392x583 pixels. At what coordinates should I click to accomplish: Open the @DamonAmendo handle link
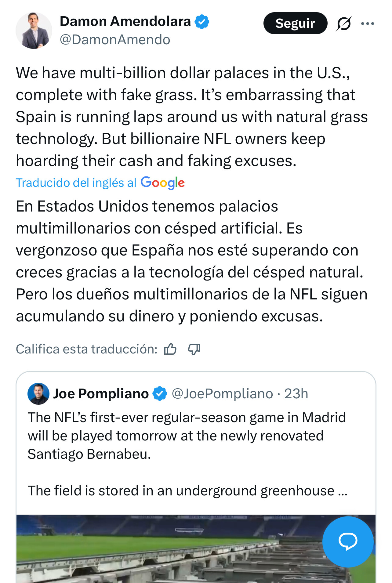[x=115, y=40]
